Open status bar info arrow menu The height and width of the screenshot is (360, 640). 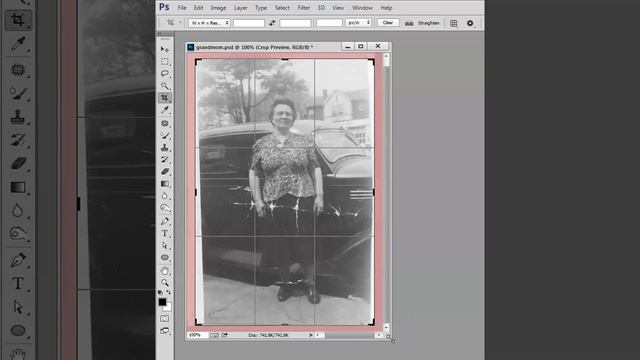[311, 335]
